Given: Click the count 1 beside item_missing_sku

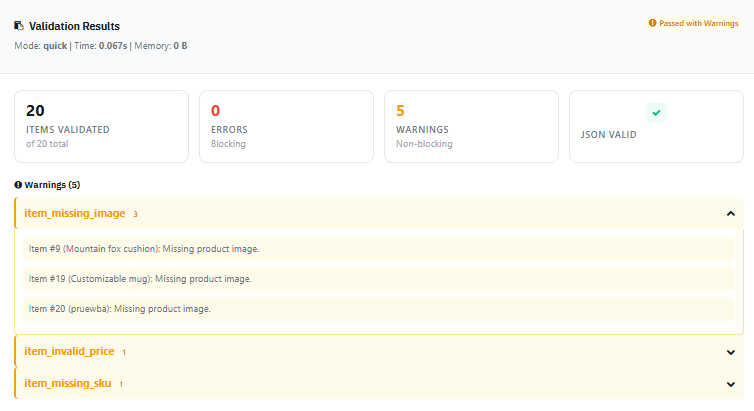Looking at the screenshot, I should [x=121, y=384].
